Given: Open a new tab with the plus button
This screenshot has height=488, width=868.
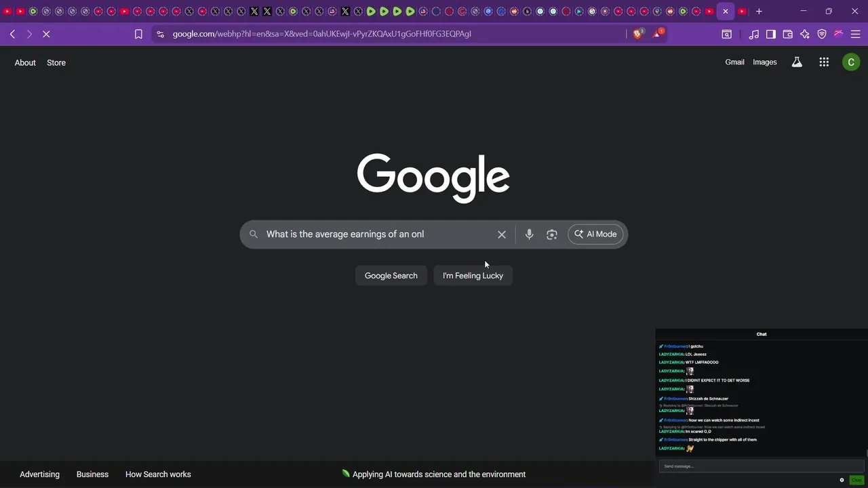Looking at the screenshot, I should 759,12.
